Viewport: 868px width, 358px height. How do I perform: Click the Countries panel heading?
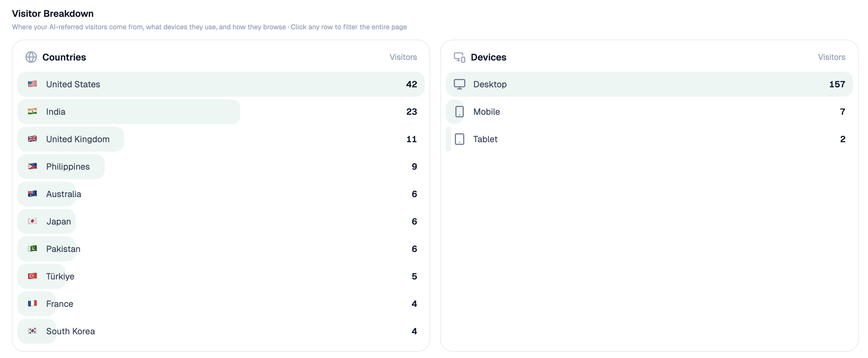pyautogui.click(x=64, y=57)
